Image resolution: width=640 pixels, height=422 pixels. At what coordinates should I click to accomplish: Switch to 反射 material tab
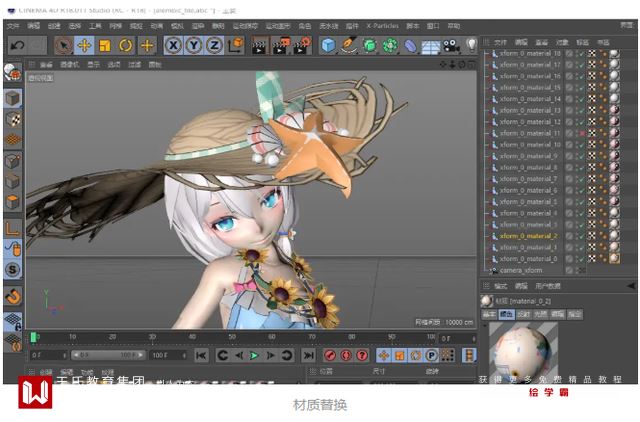[523, 314]
